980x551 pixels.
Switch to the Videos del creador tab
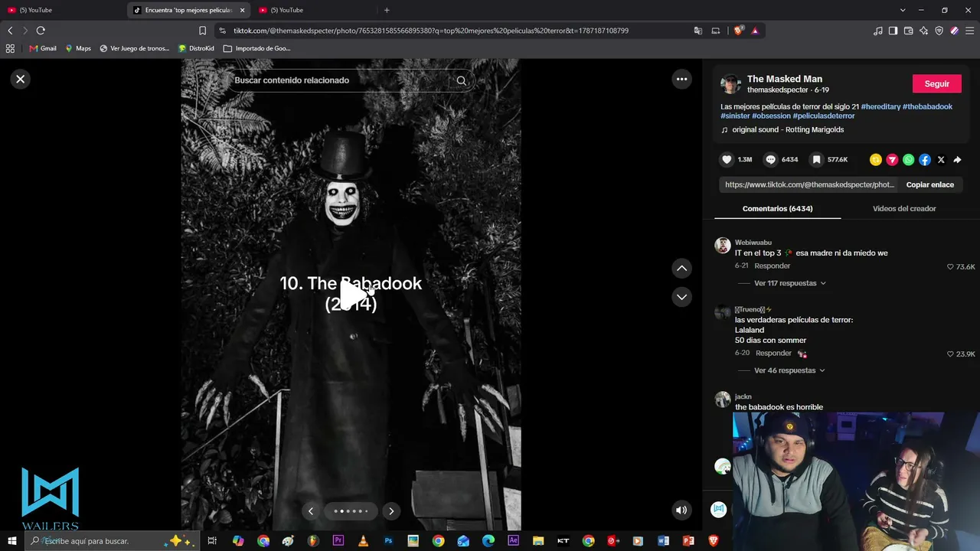[x=904, y=208]
